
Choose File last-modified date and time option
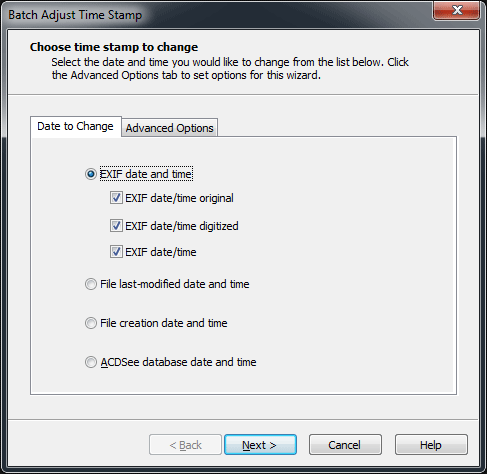coord(91,284)
